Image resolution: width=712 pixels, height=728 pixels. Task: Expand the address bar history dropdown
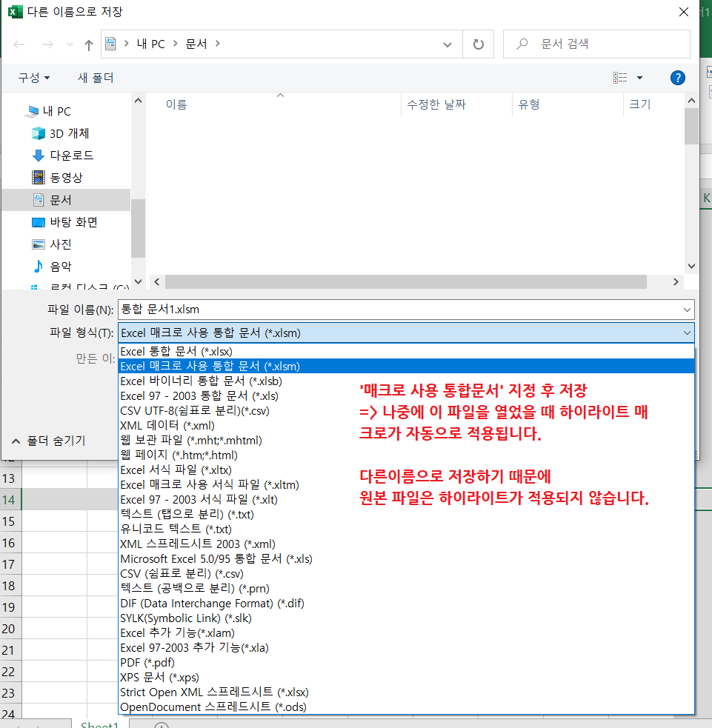pyautogui.click(x=448, y=44)
